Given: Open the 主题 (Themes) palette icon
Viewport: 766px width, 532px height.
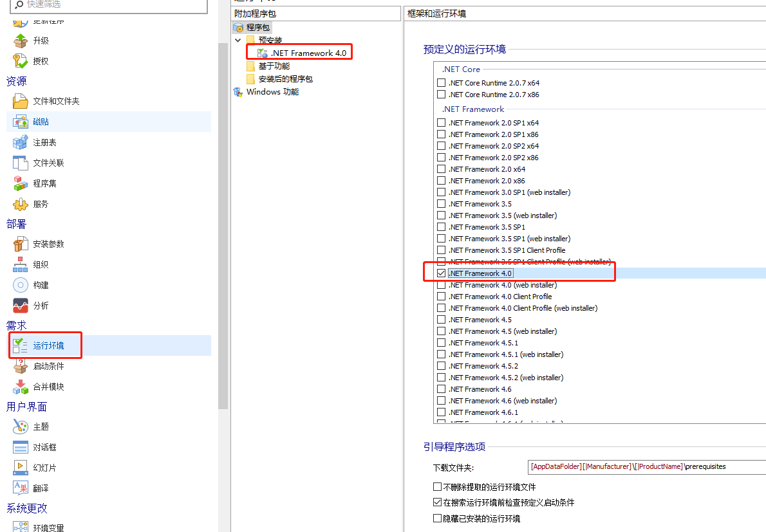Looking at the screenshot, I should click(x=21, y=427).
